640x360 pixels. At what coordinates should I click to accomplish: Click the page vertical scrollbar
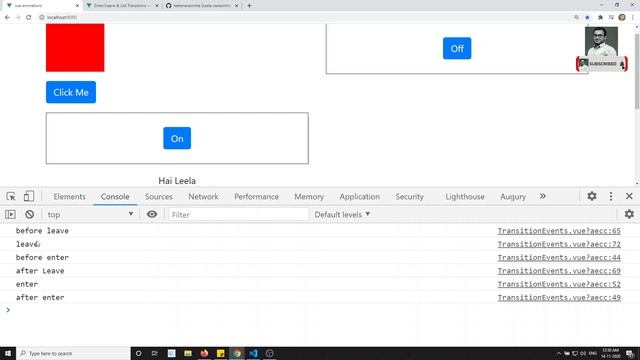pos(637,71)
